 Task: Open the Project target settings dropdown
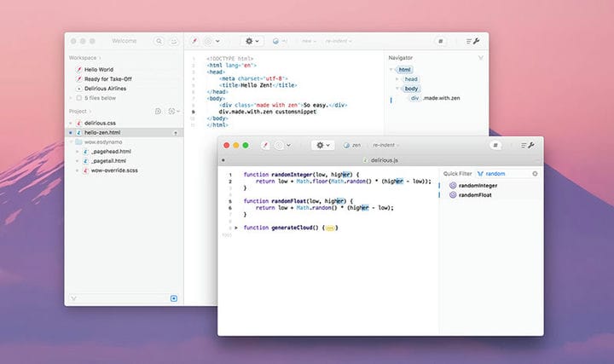pos(174,112)
